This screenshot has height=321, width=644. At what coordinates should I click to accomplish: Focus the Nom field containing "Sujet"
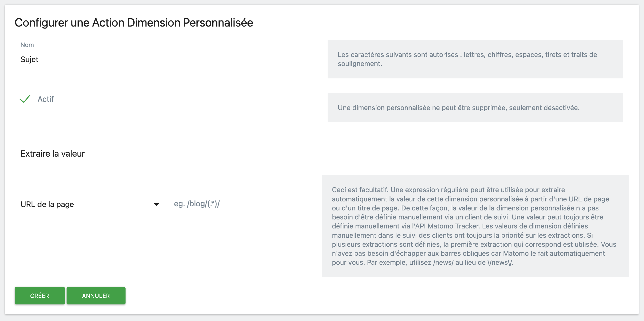[167, 59]
